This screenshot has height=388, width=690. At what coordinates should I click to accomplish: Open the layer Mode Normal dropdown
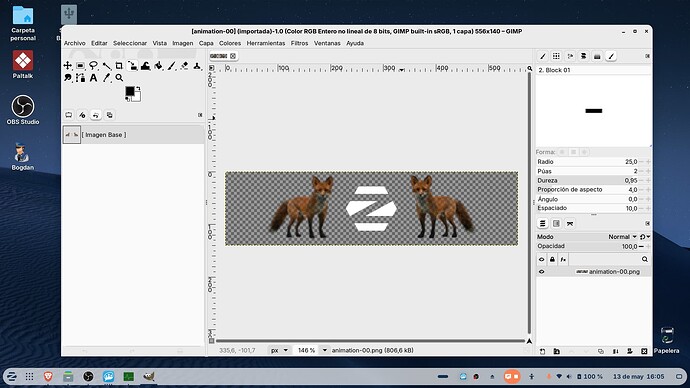point(622,237)
